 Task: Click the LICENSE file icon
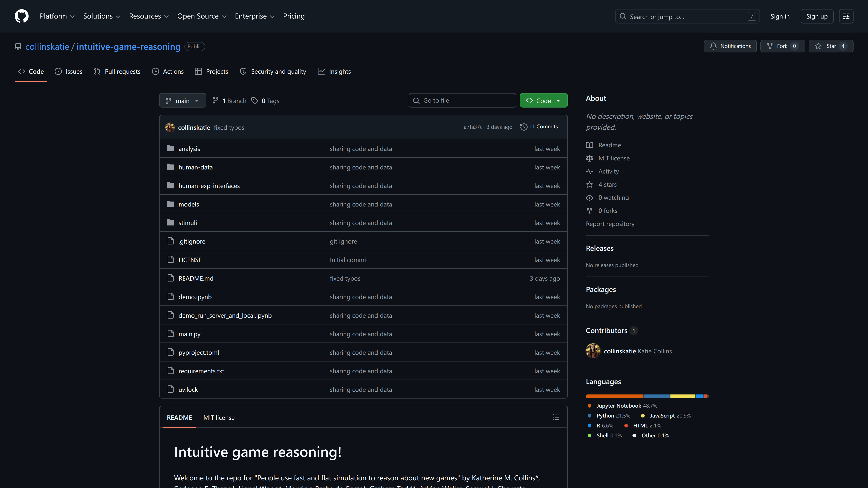coord(170,260)
